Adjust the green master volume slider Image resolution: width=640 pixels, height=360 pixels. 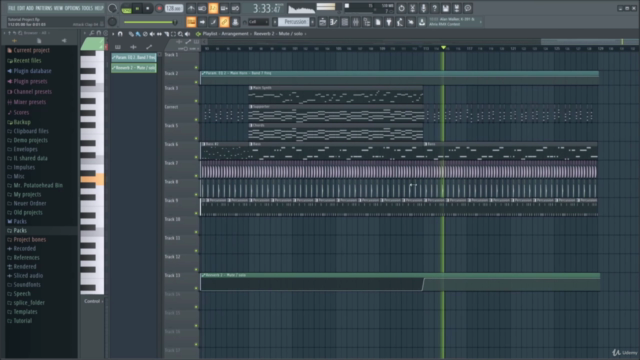[150, 22]
